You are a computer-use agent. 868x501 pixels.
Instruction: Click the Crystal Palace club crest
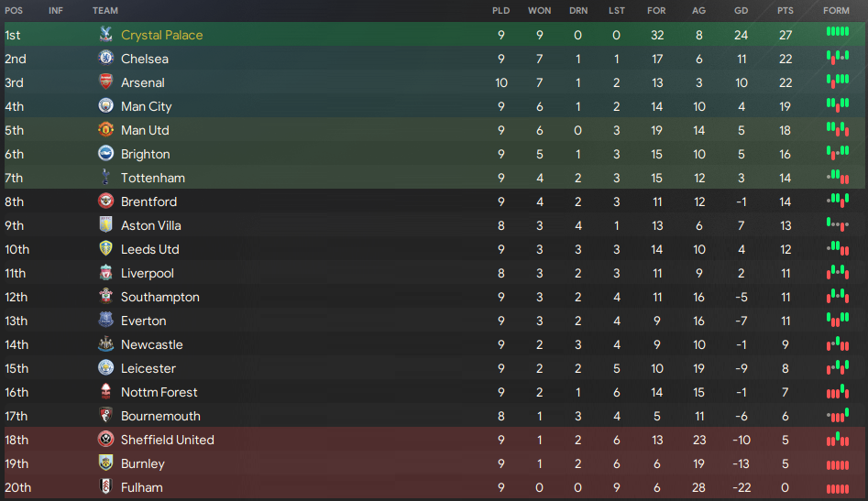(105, 34)
